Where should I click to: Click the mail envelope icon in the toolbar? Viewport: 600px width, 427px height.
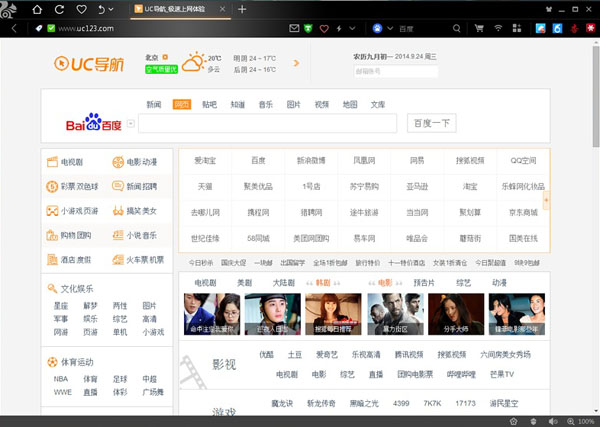pyautogui.click(x=294, y=29)
